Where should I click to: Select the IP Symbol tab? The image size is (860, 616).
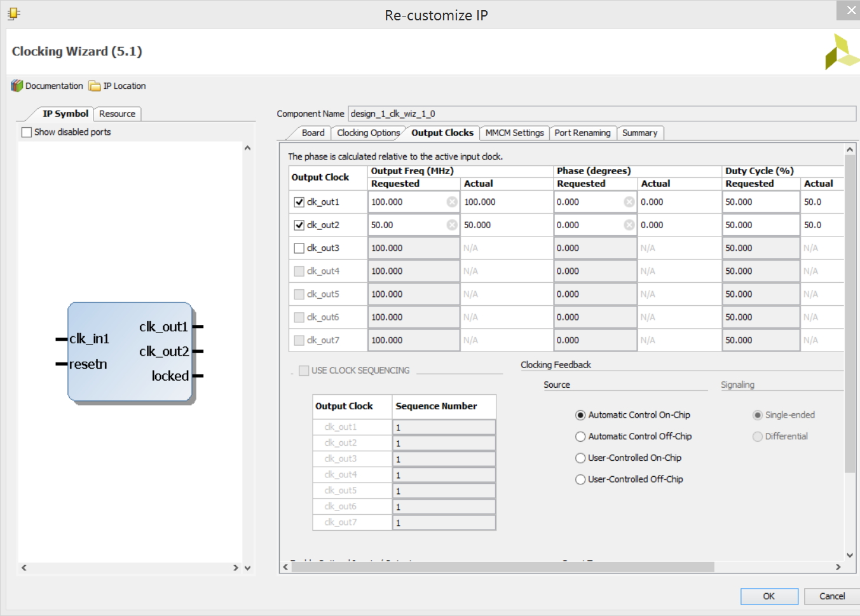coord(65,114)
